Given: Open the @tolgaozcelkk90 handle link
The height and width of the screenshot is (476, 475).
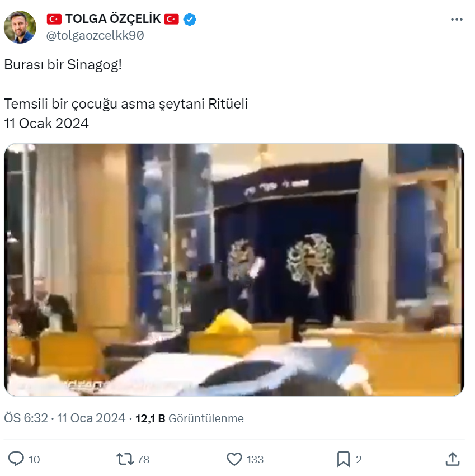Looking at the screenshot, I should 95,35.
